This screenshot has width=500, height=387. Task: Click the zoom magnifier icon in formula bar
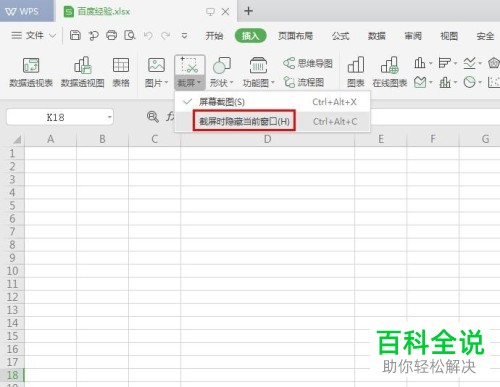tap(152, 117)
